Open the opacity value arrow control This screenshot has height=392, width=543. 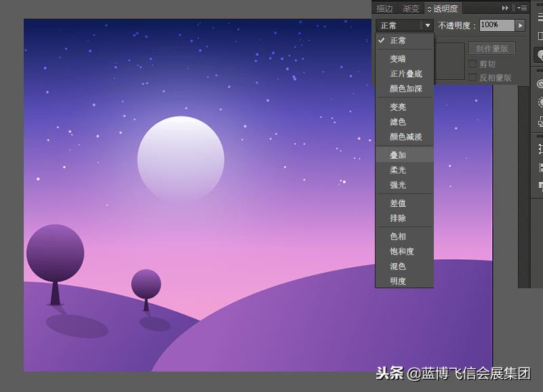(520, 25)
